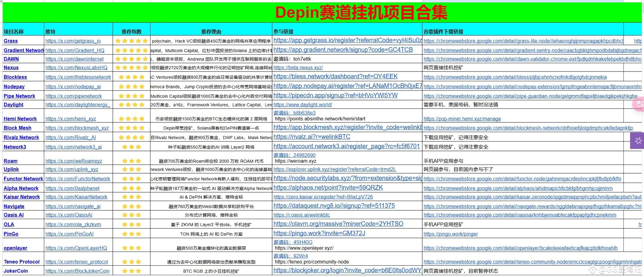
Task: Open the PinGo project name link
Action: point(11,234)
